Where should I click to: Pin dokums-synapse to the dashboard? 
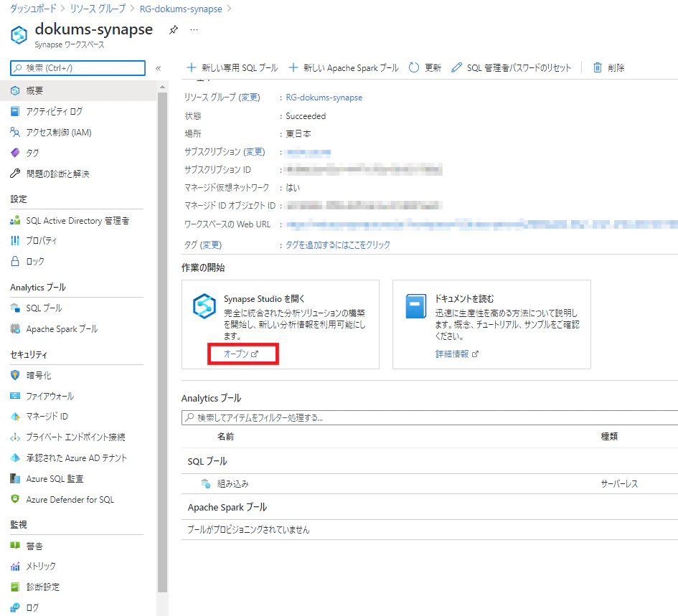[x=174, y=30]
